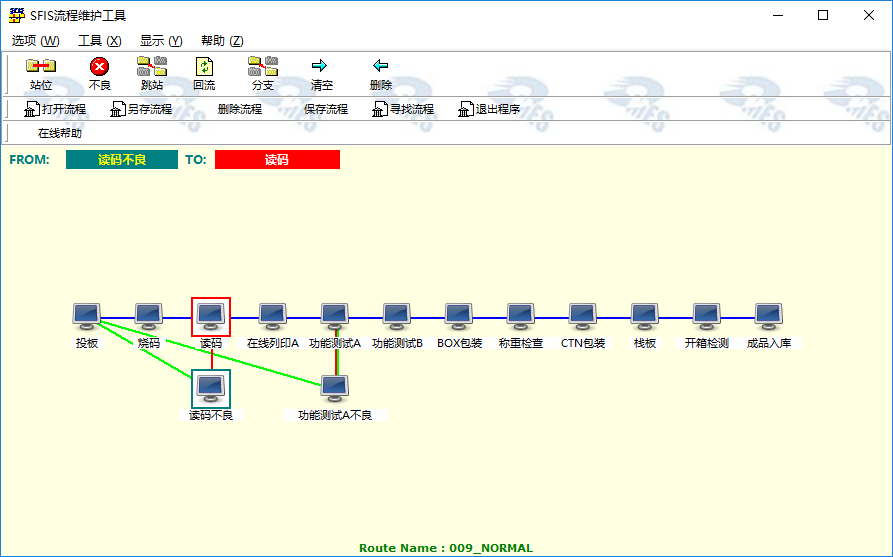The width and height of the screenshot is (893, 557).
Task: Open the 显示 menu
Action: pyautogui.click(x=161, y=41)
